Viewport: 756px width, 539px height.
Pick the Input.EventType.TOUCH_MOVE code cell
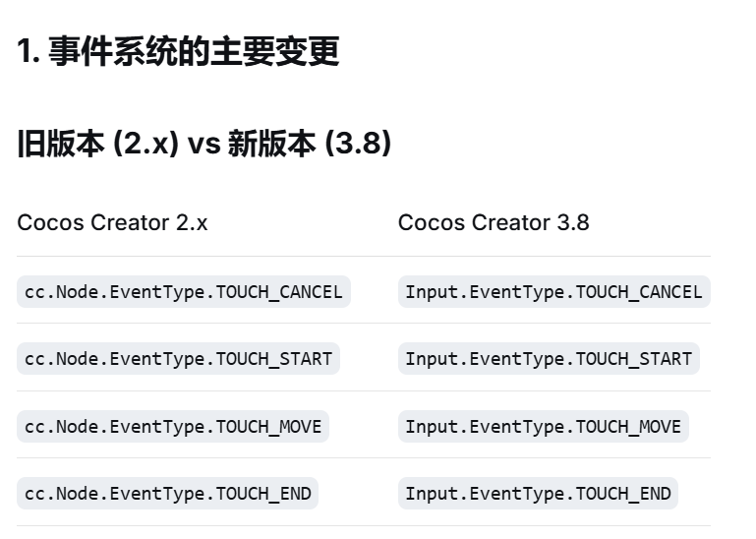pos(543,427)
